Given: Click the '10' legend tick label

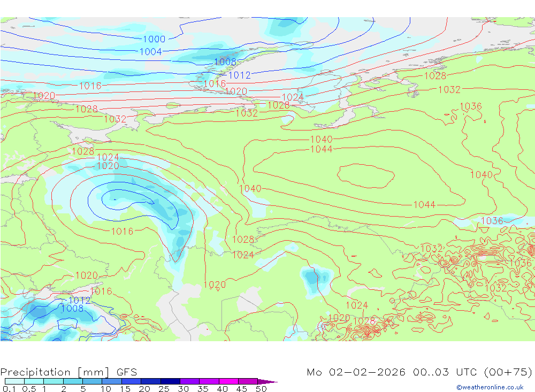Looking at the screenshot, I should (105, 389).
